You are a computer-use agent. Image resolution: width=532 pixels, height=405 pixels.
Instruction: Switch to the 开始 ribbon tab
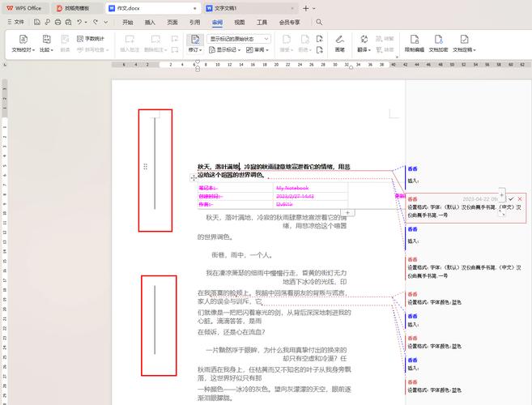pyautogui.click(x=128, y=23)
